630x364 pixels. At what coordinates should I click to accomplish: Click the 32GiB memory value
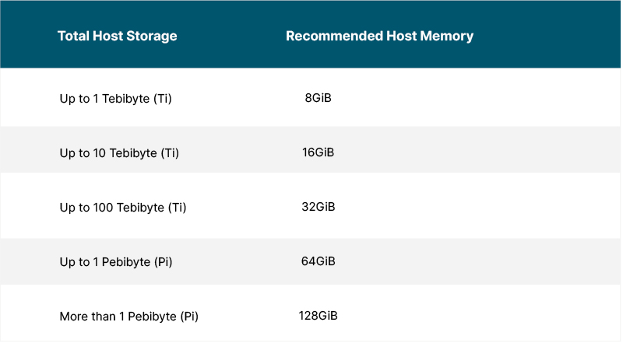319,207
